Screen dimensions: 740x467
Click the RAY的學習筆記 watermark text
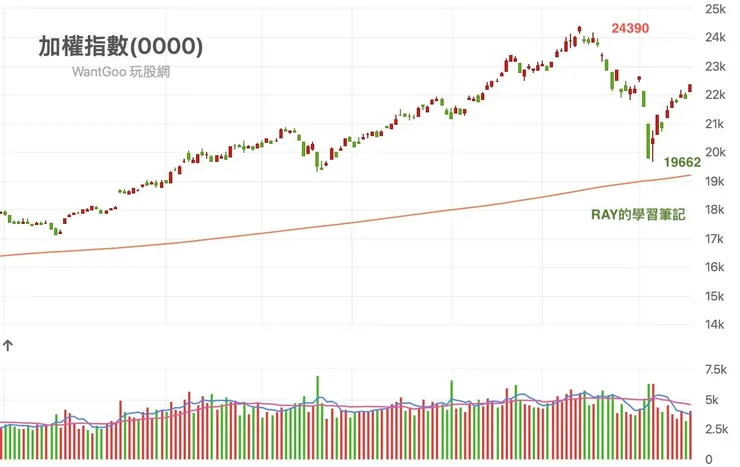tap(639, 214)
